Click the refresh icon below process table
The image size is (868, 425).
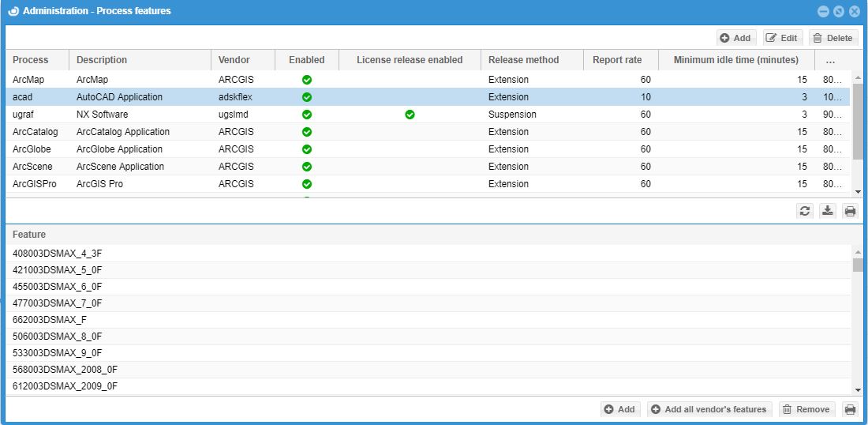(x=805, y=211)
